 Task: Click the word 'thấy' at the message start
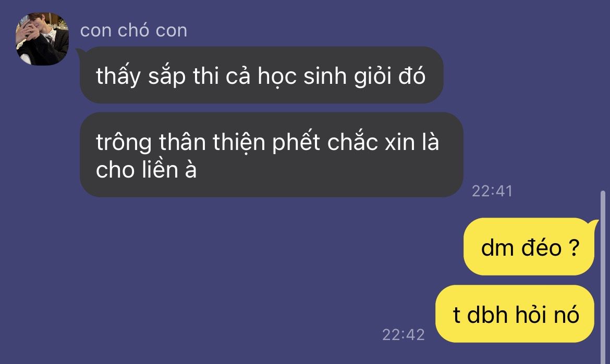118,76
